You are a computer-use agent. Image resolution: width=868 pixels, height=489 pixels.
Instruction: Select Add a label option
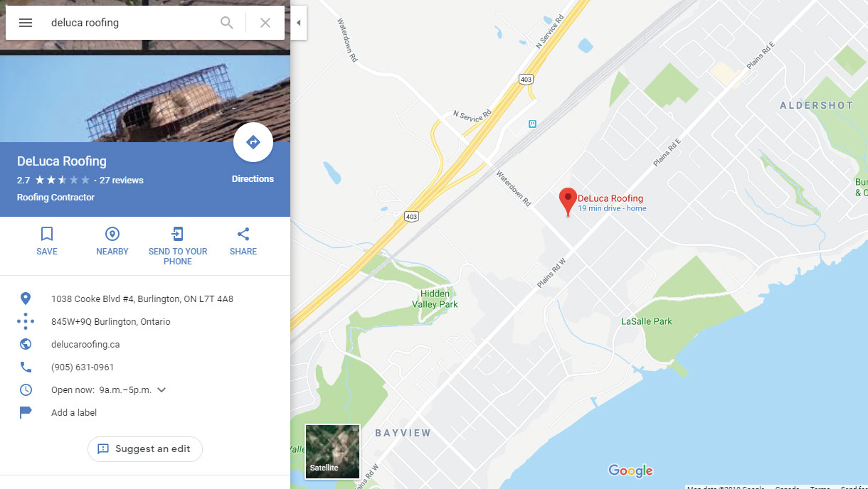click(74, 412)
